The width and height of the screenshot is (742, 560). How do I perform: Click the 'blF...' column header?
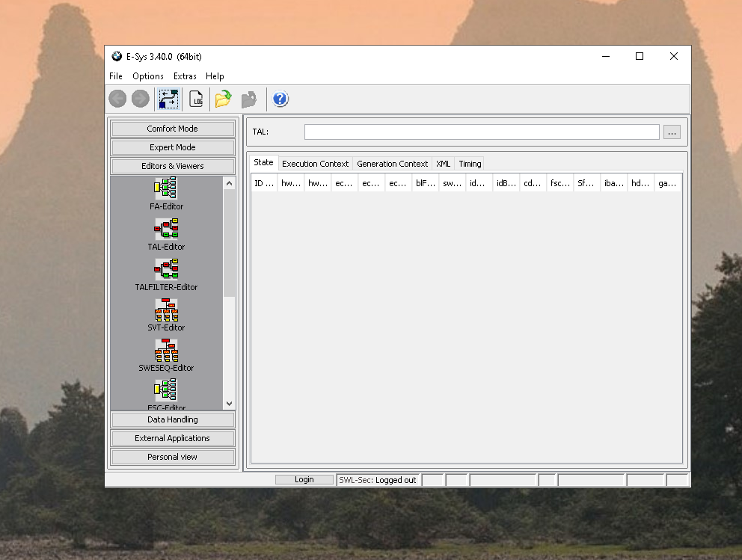[426, 183]
